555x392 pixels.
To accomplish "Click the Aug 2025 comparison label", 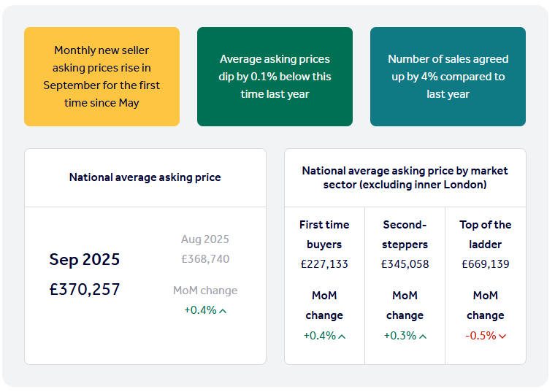I will [x=205, y=239].
